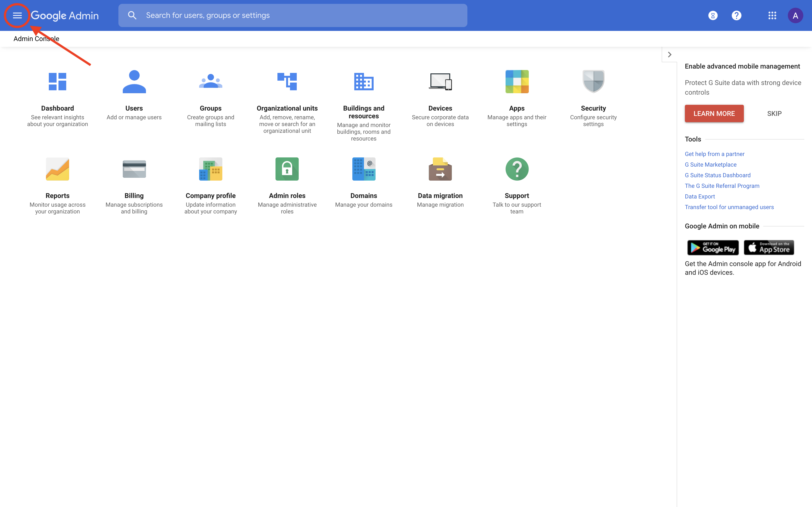The height and width of the screenshot is (507, 812).
Task: Open Google apps grid launcher
Action: click(772, 15)
